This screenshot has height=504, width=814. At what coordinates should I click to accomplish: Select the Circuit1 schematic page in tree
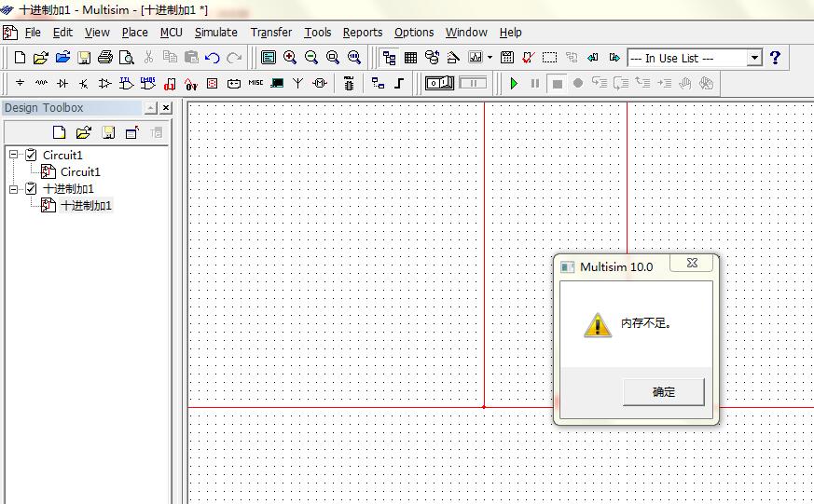[x=79, y=172]
